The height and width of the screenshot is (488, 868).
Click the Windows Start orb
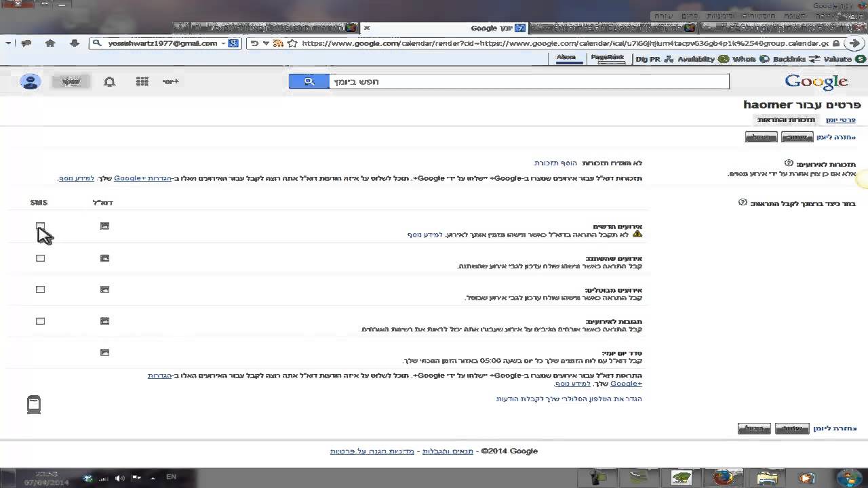click(848, 477)
